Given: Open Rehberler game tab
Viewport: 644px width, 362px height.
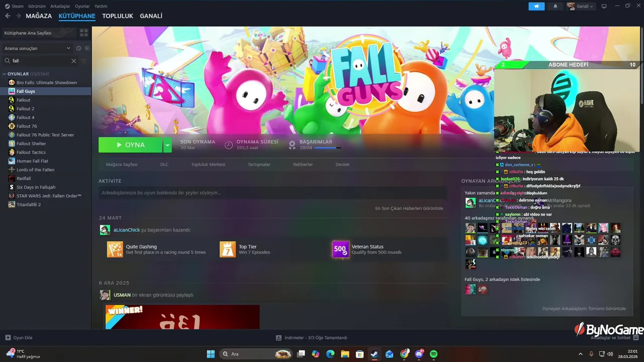Looking at the screenshot, I should coord(303,164).
